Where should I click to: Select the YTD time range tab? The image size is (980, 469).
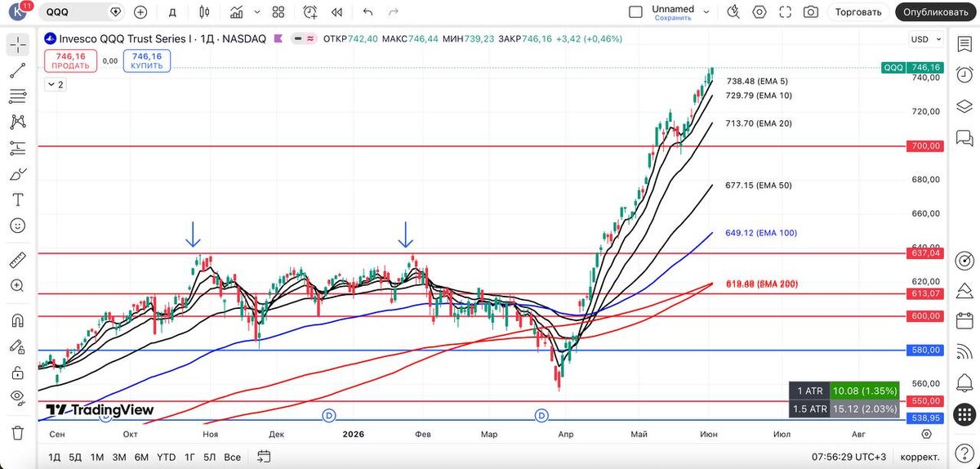165,457
